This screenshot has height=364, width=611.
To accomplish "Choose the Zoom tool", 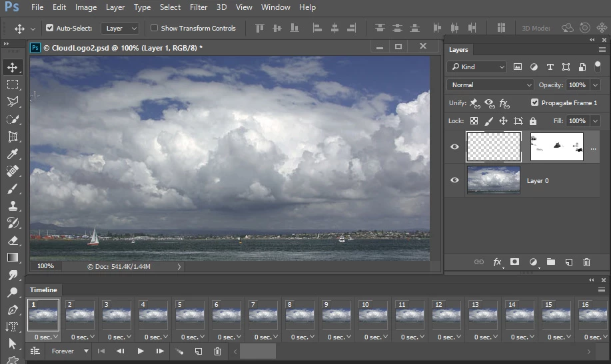I will [x=13, y=292].
